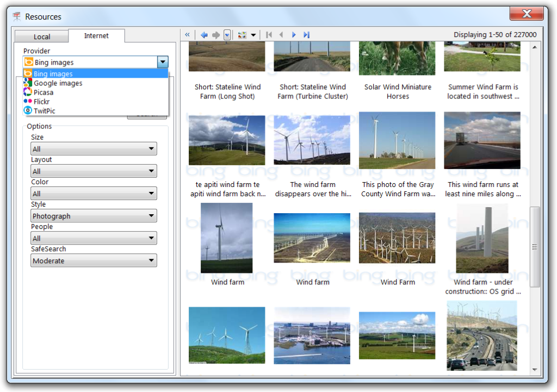Click the scrollbar up arrow
Screen dimensions: 557x392
(535, 47)
